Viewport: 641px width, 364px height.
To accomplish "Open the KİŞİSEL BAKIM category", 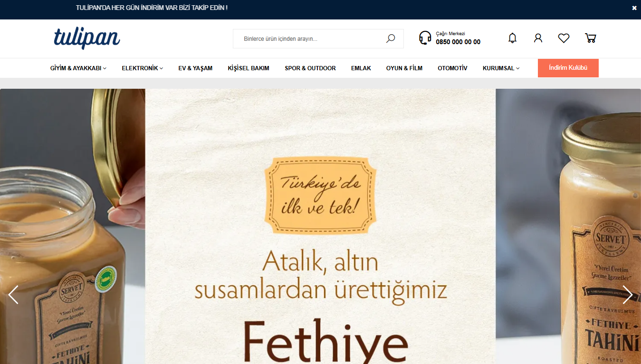I will pyautogui.click(x=249, y=68).
